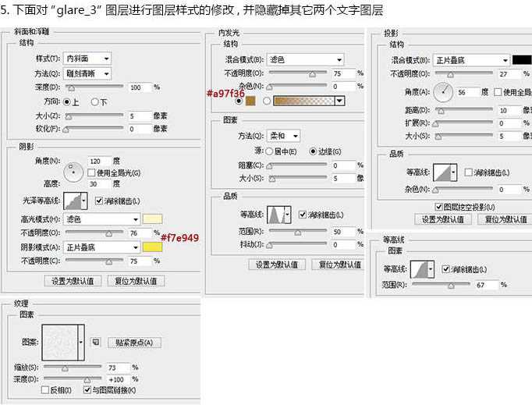Toggle Layer Knocks Out Drop Shadow checkbox
This screenshot has height=405, width=532.
point(438,207)
